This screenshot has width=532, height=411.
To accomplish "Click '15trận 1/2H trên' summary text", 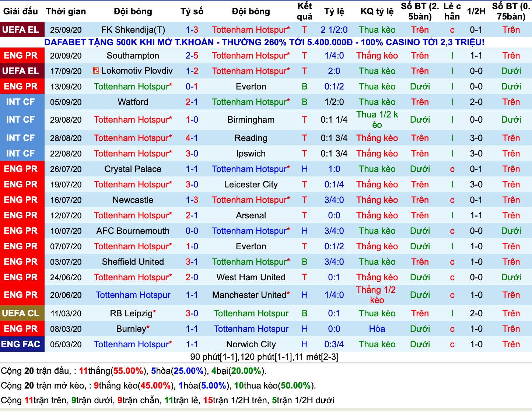I will [235, 400].
